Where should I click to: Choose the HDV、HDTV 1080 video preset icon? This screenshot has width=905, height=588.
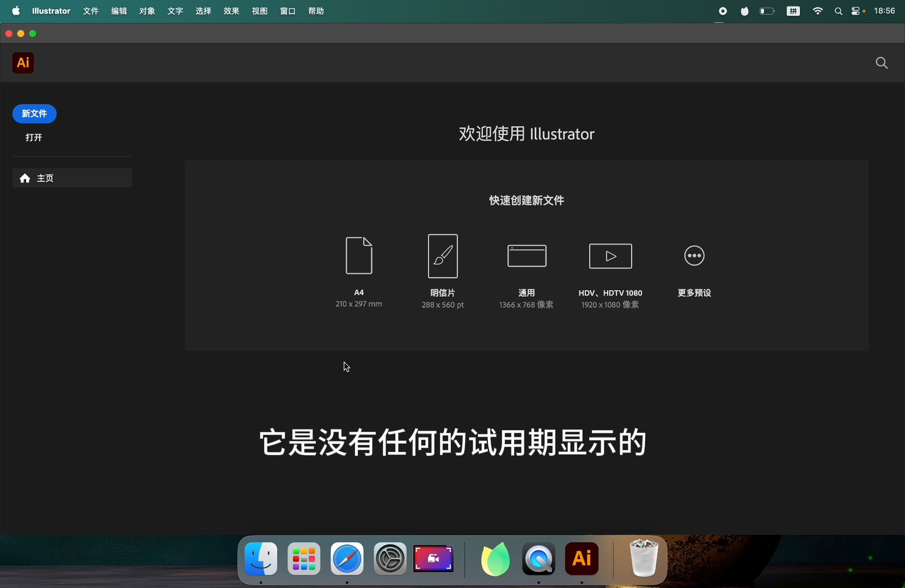(610, 256)
